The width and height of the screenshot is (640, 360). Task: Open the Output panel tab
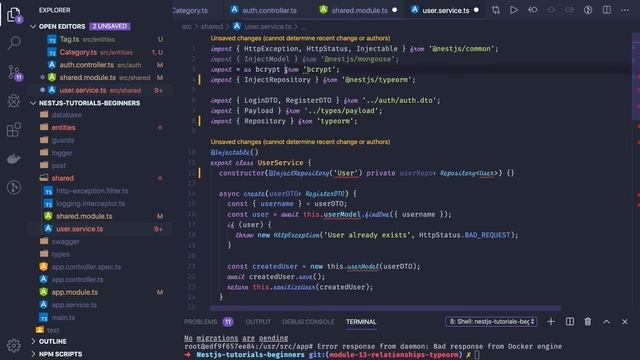[x=258, y=322]
